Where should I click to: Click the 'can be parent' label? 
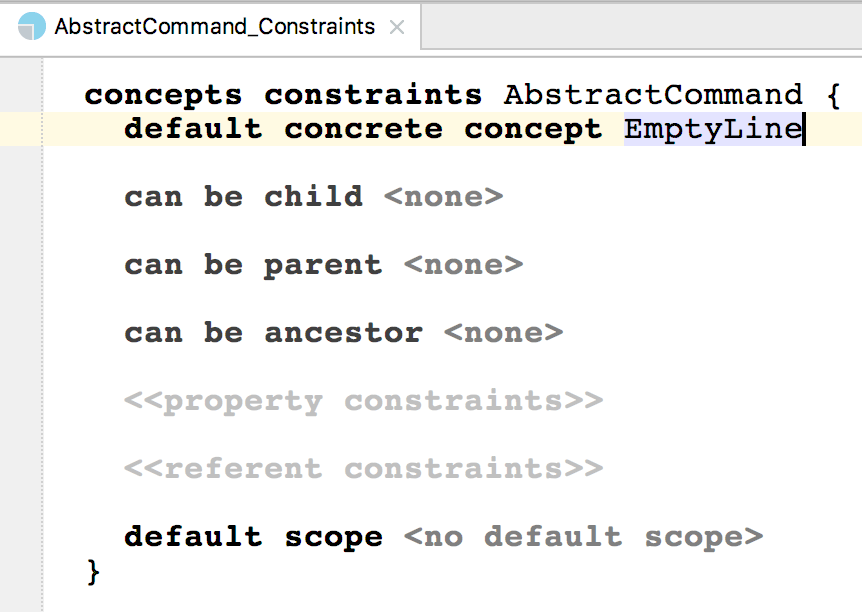click(253, 265)
